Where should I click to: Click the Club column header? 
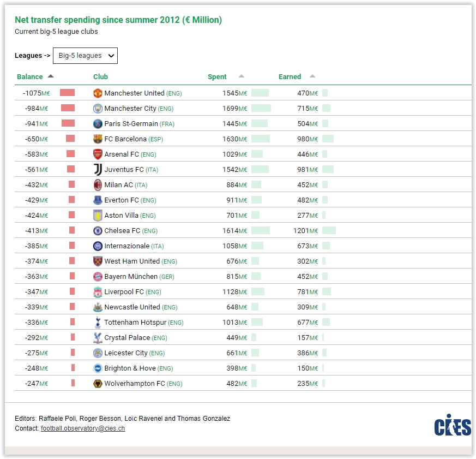point(100,76)
